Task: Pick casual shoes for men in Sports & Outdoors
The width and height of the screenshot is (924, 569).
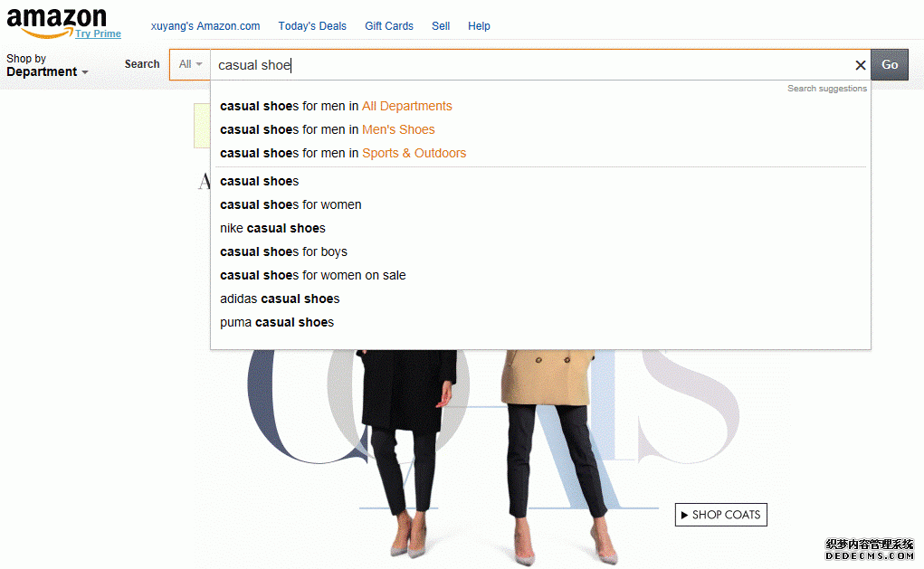Action: point(343,153)
